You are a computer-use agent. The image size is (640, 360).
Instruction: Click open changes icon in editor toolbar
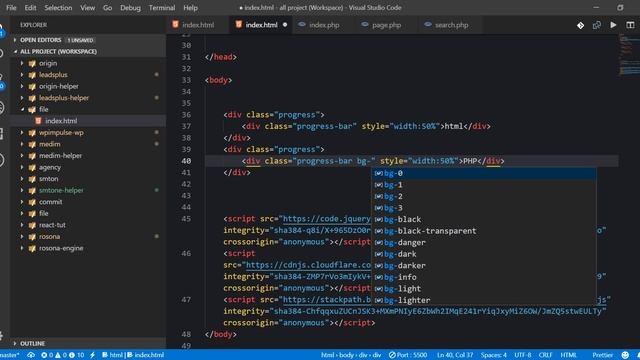tap(597, 25)
